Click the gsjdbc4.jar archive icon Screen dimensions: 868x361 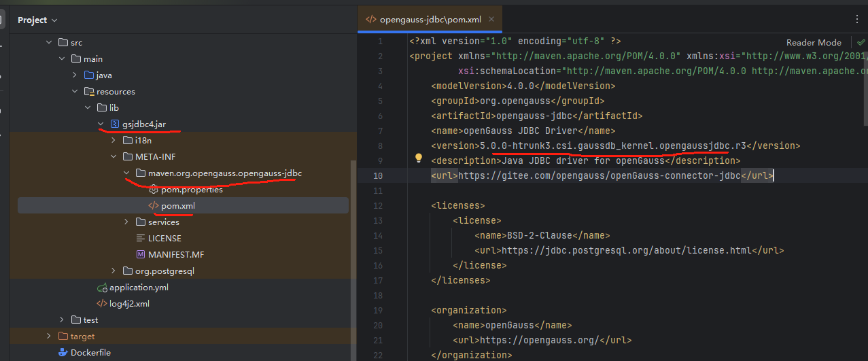pyautogui.click(x=115, y=124)
